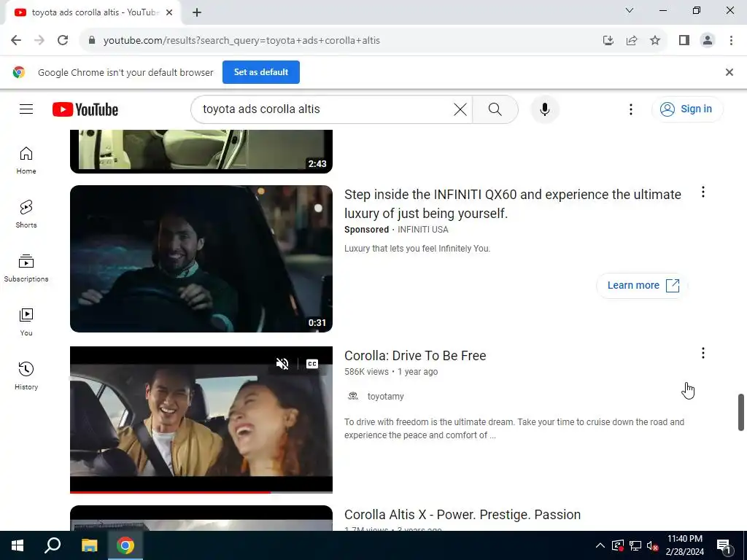Unmute the Corolla preview video

pos(282,364)
